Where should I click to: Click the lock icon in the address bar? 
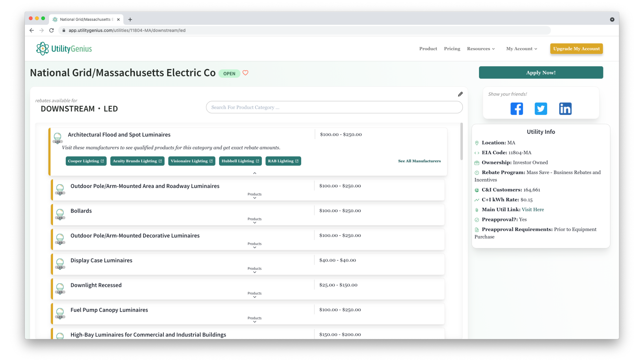click(64, 30)
